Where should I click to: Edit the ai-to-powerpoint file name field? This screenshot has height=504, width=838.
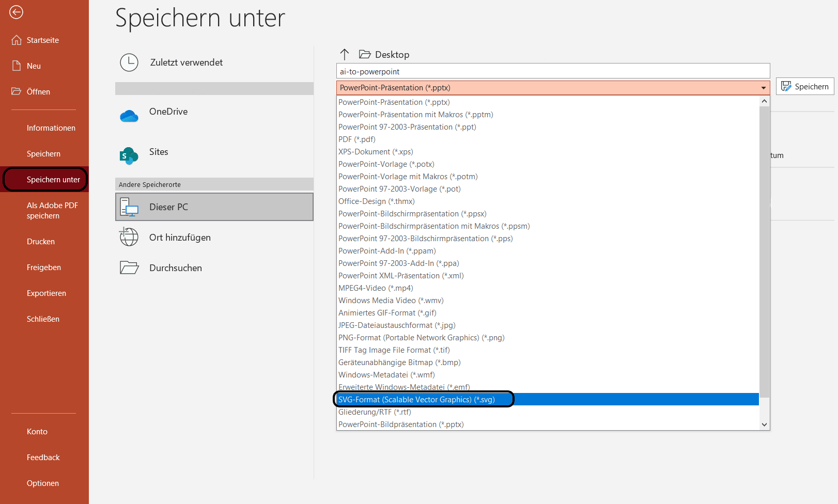(553, 71)
